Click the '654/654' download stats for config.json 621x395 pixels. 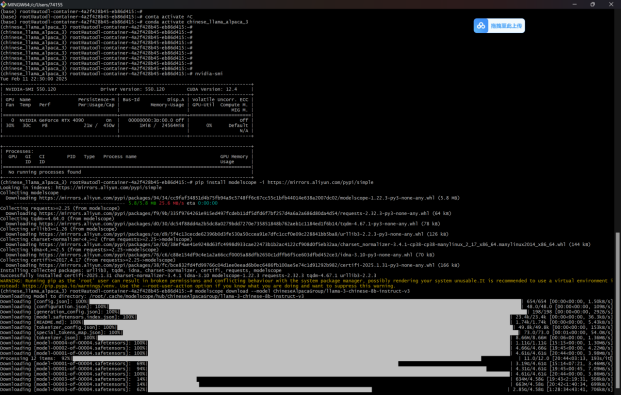(x=537, y=301)
